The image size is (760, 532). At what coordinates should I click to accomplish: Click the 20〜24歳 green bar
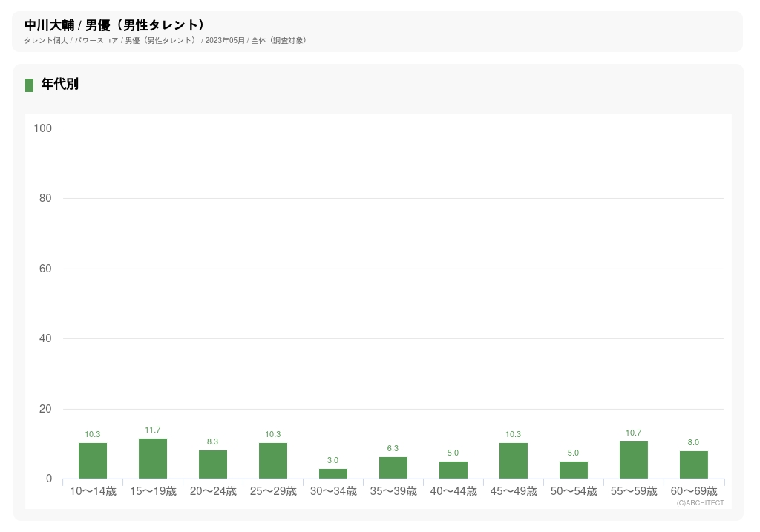213,464
